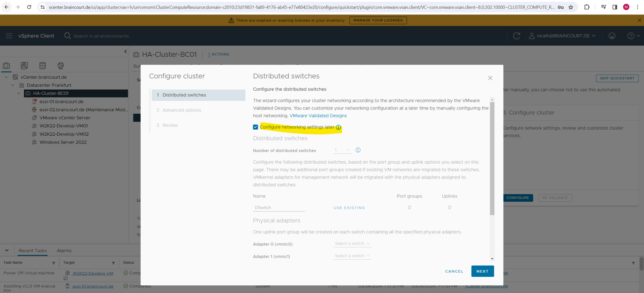Refresh the inventory with the refresh icon

pos(517,36)
